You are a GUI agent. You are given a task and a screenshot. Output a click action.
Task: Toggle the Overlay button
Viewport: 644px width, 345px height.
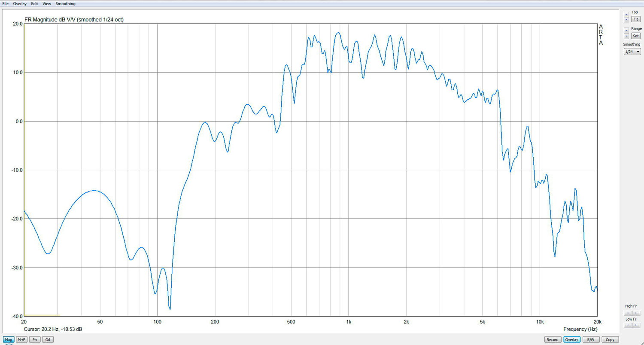571,339
